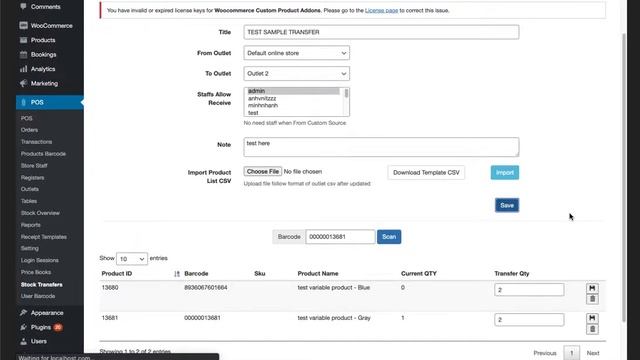Click the Comments bubble icon
This screenshot has width=640, height=360.
point(23,7)
